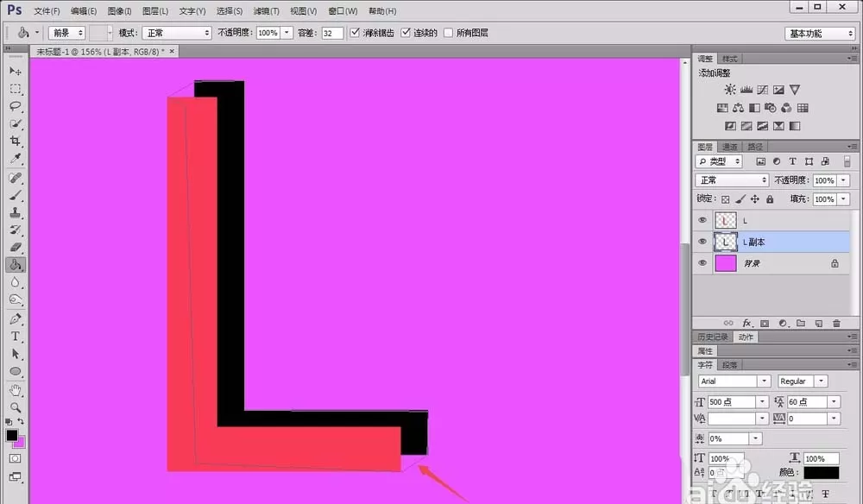
Task: Add layer style with fx icon
Action: click(746, 323)
